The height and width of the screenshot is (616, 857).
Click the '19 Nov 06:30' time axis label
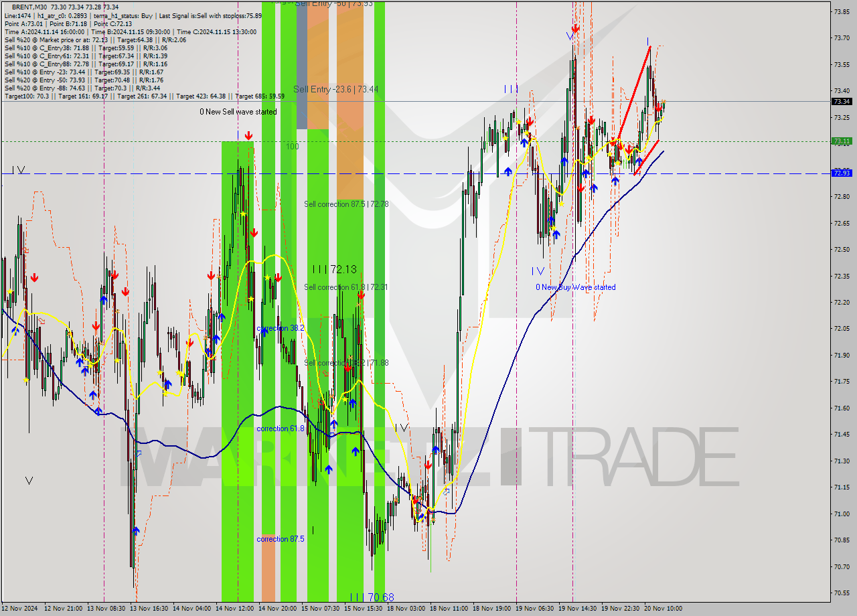point(536,609)
